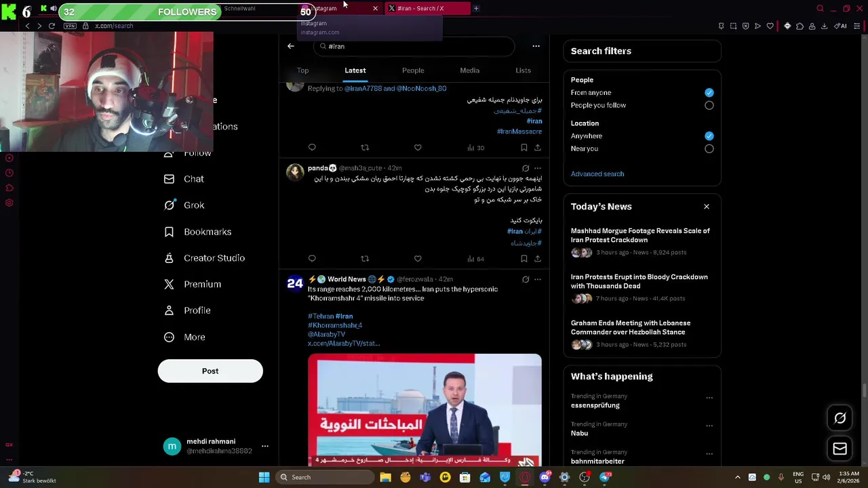The height and width of the screenshot is (488, 868).
Task: Switch to the Latest tab
Action: coord(355,70)
